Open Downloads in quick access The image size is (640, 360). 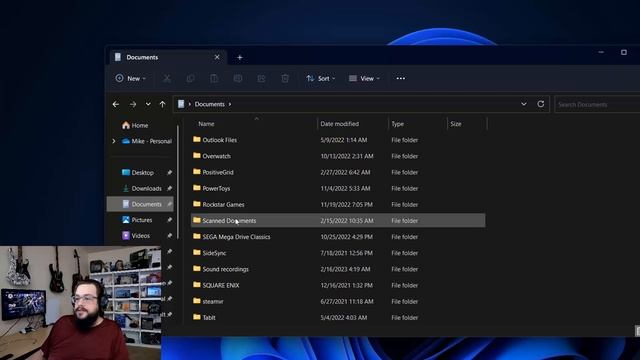pyautogui.click(x=142, y=189)
